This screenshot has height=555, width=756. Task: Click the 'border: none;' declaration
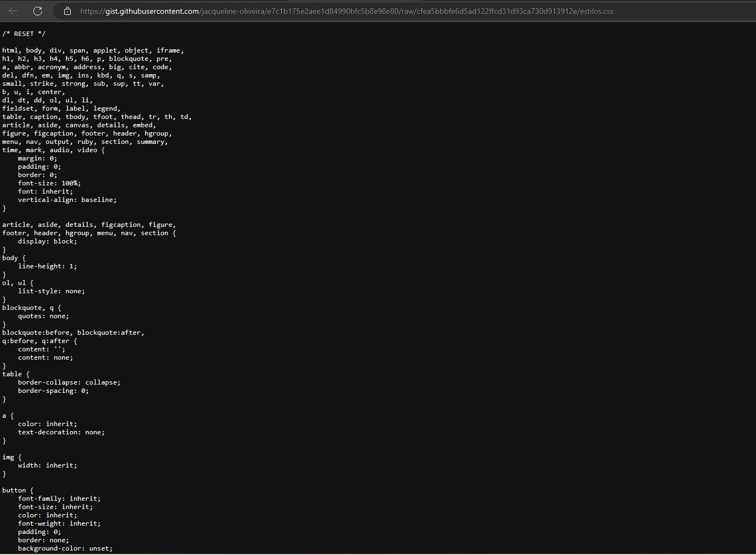click(x=44, y=540)
